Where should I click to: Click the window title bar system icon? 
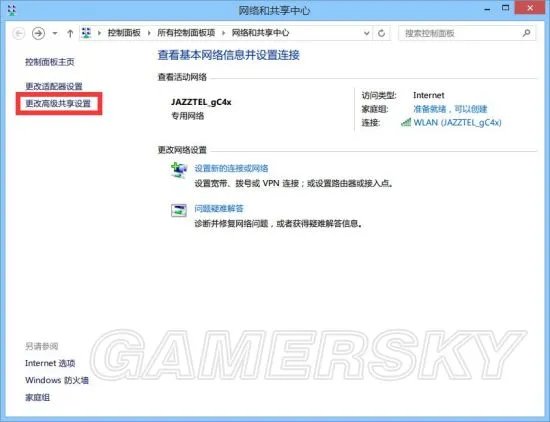[12, 10]
